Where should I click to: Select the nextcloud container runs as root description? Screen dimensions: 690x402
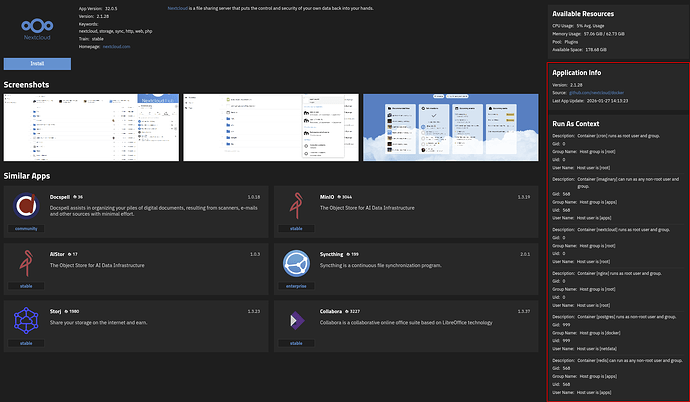[x=624, y=230]
